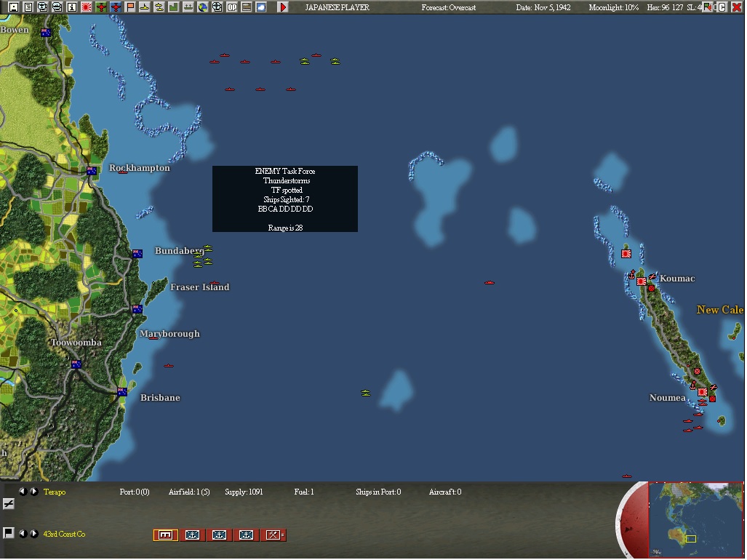Screen dimensions: 747x560
Task: Click the single yellow ship icon
Action: click(x=145, y=7)
